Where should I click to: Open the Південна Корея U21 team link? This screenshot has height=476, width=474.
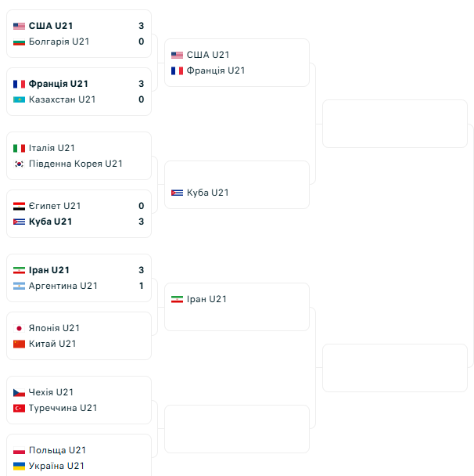(75, 164)
